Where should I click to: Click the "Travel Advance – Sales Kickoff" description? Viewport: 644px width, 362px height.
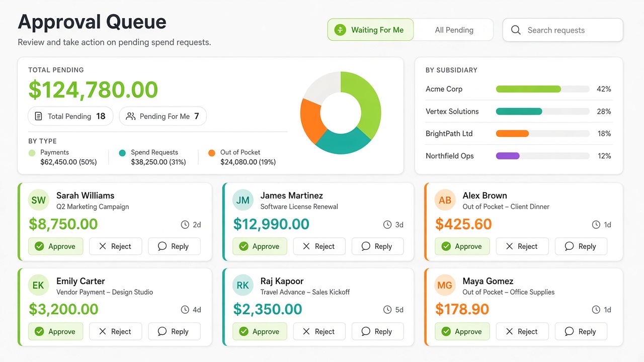[305, 292]
